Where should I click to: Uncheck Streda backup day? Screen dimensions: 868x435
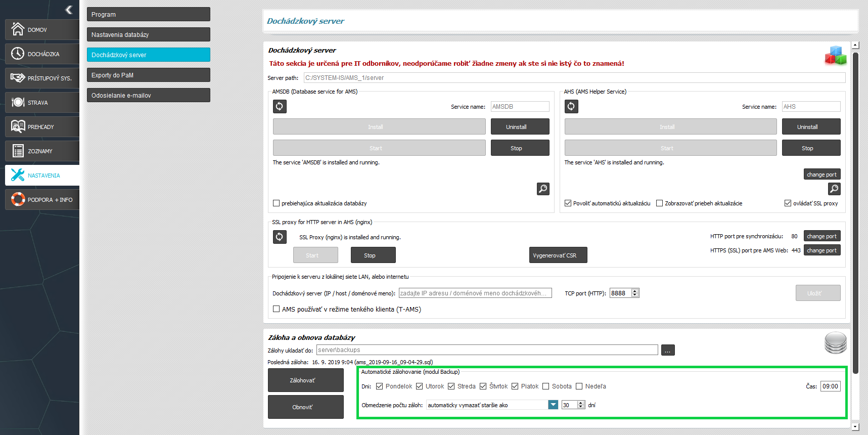[x=451, y=386]
